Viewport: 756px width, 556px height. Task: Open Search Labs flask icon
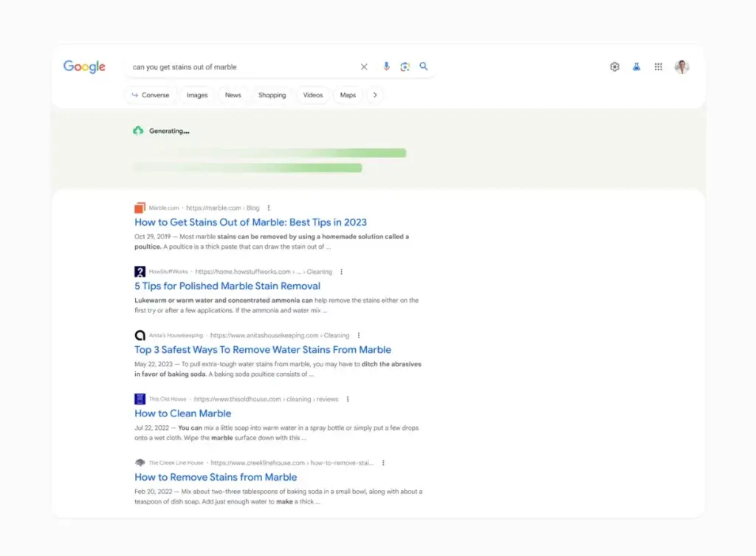[x=636, y=66]
